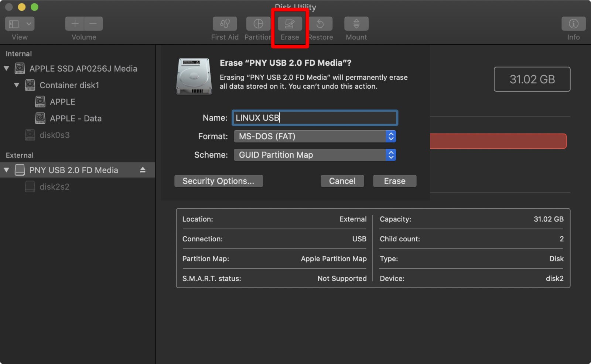Viewport: 591px width, 364px height.
Task: Collapse the APPLE SSD disk tree
Action: coord(6,68)
